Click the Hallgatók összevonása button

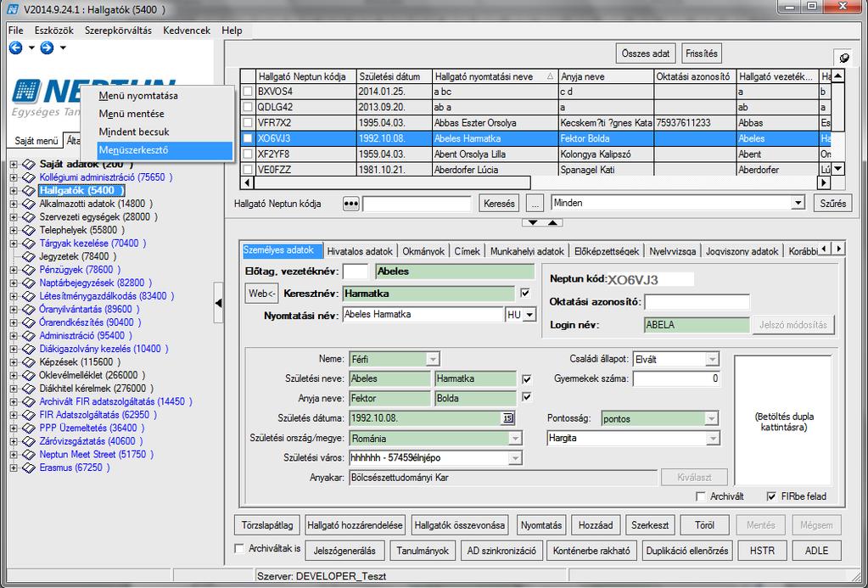(460, 525)
